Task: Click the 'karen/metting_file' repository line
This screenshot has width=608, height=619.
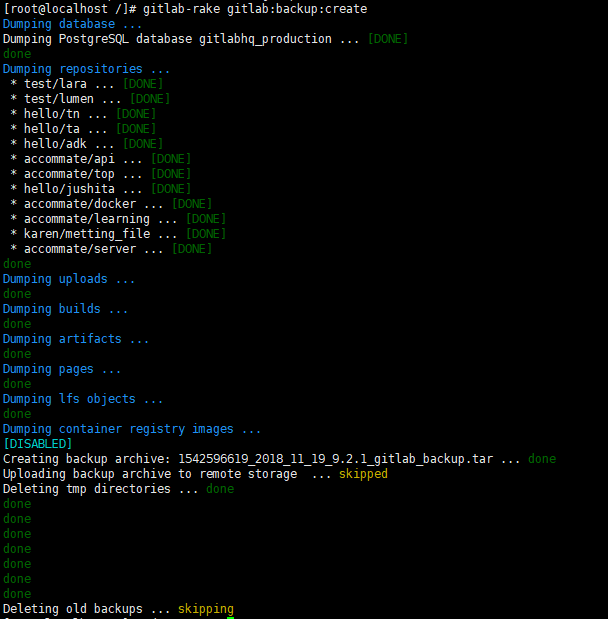Action: coord(118,234)
